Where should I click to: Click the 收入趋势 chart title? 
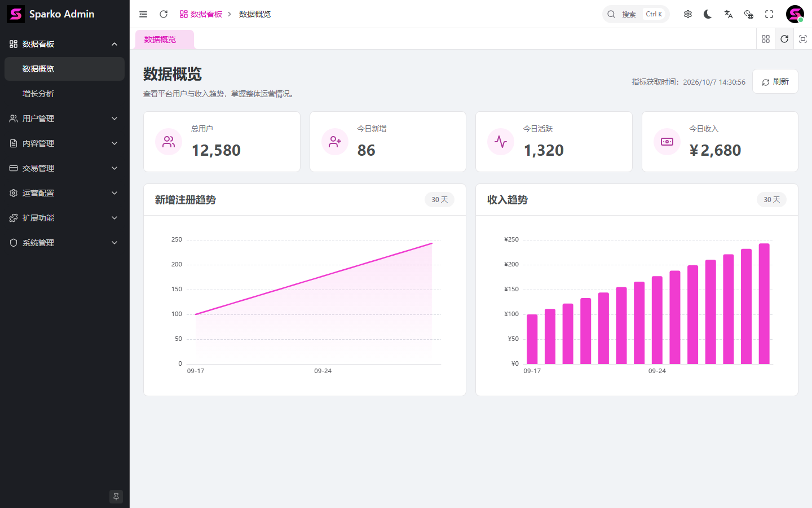507,200
